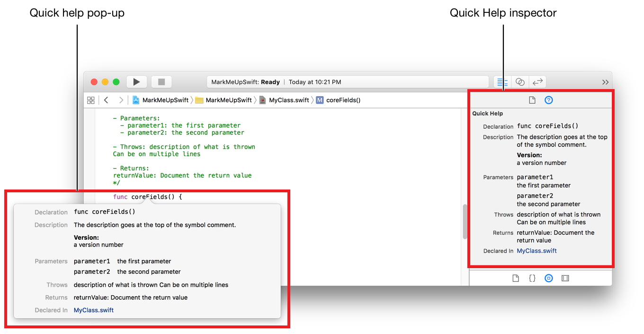The image size is (644, 334).
Task: Click MyClass.swift link in Quick Help pop-up
Action: click(93, 310)
